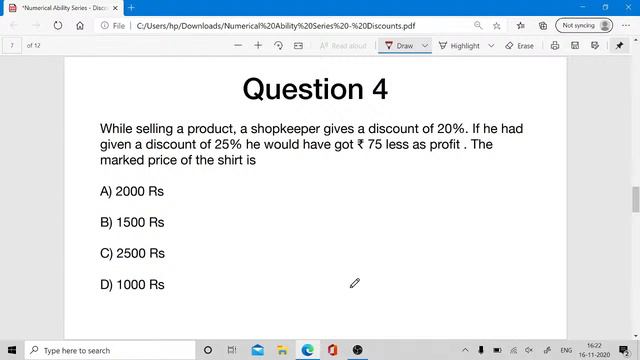This screenshot has width=640, height=360.
Task: Open Task View
Action: [232, 350]
